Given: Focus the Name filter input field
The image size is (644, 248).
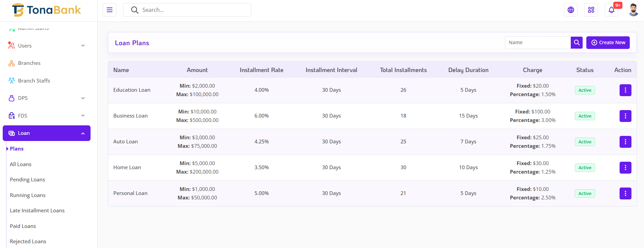Looking at the screenshot, I should [x=538, y=42].
